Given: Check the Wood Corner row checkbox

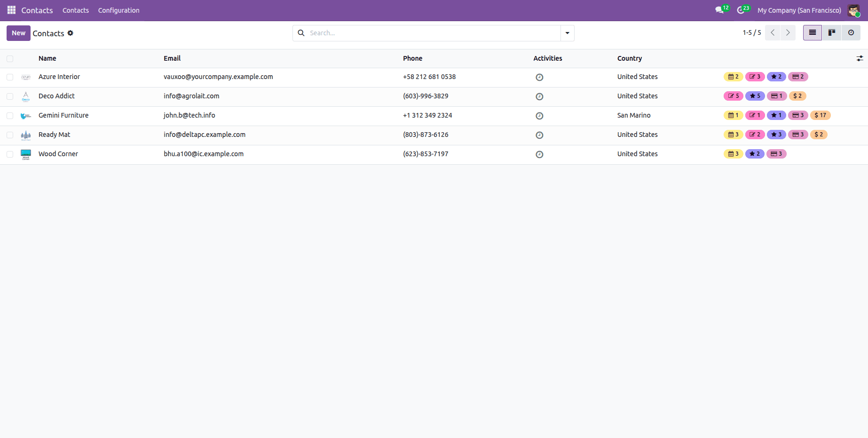Looking at the screenshot, I should 10,154.
